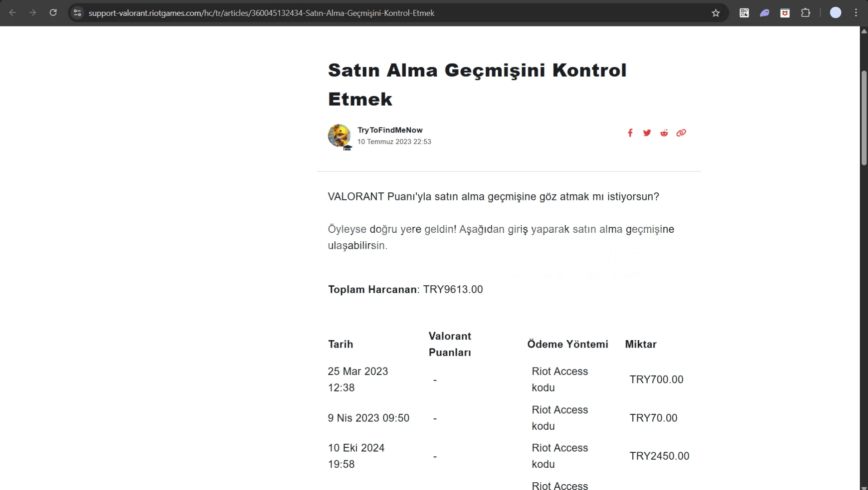Open the Chrome three-dot menu

pos(856,13)
